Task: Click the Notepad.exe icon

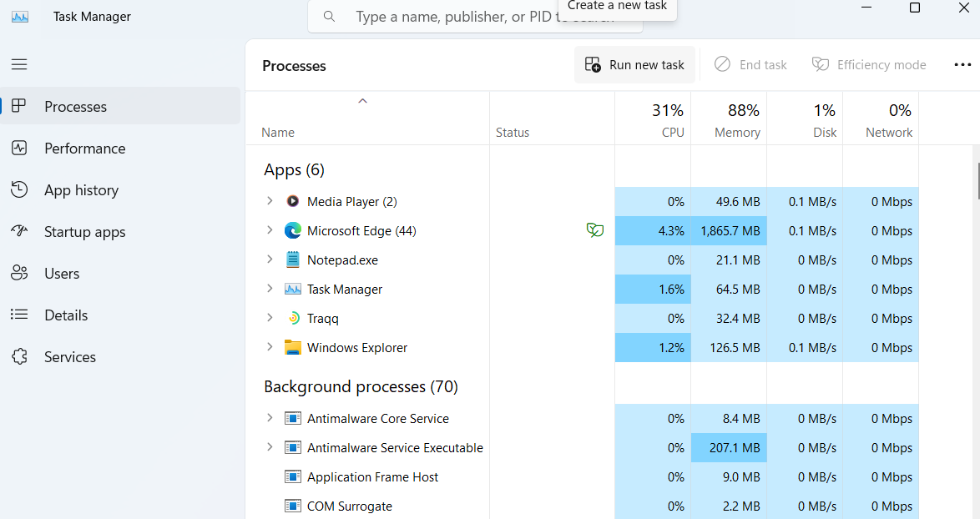Action: [292, 259]
